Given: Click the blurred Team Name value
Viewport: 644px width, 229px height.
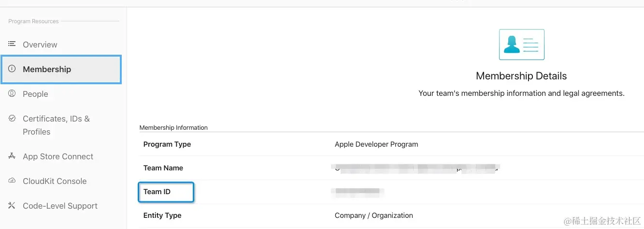Looking at the screenshot, I should [415, 168].
